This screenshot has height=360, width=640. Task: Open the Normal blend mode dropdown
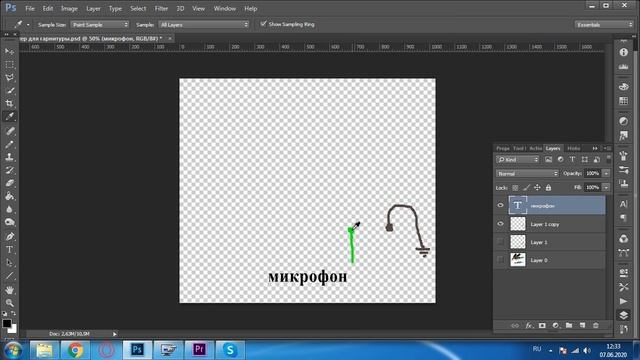coord(527,173)
